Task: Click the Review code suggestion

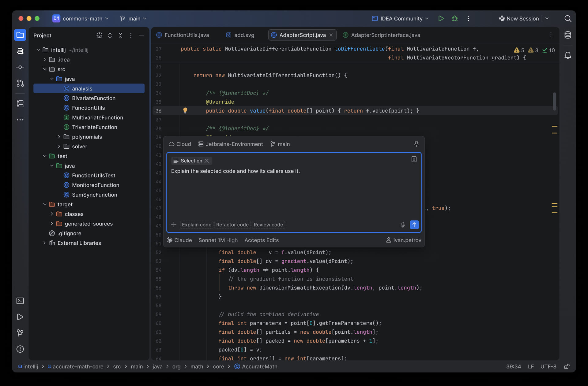Action: tap(268, 225)
